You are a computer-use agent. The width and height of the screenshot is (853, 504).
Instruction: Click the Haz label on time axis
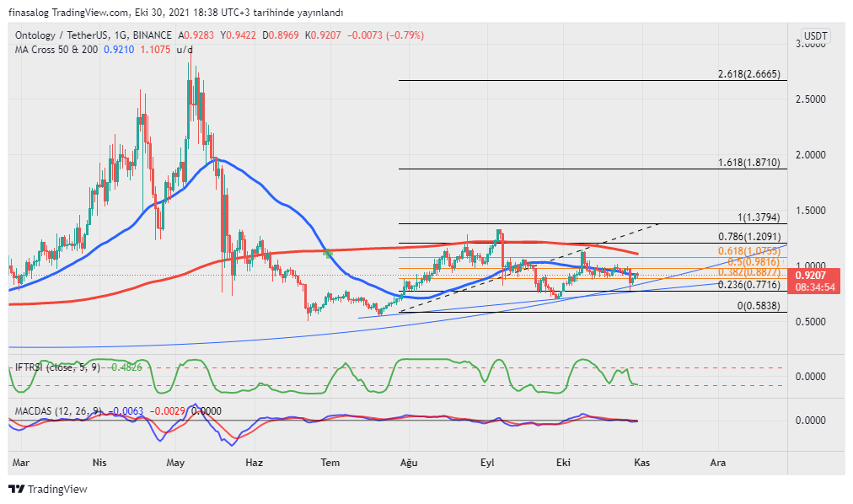coord(254,463)
